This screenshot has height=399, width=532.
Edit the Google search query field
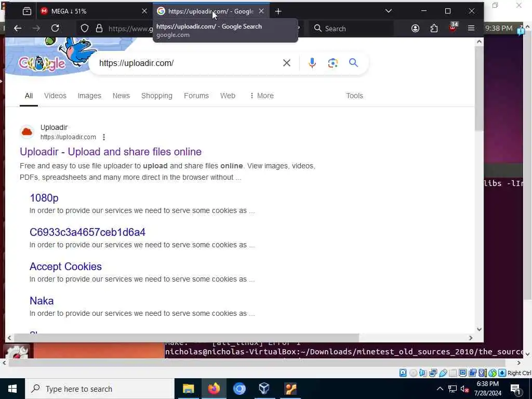(188, 63)
